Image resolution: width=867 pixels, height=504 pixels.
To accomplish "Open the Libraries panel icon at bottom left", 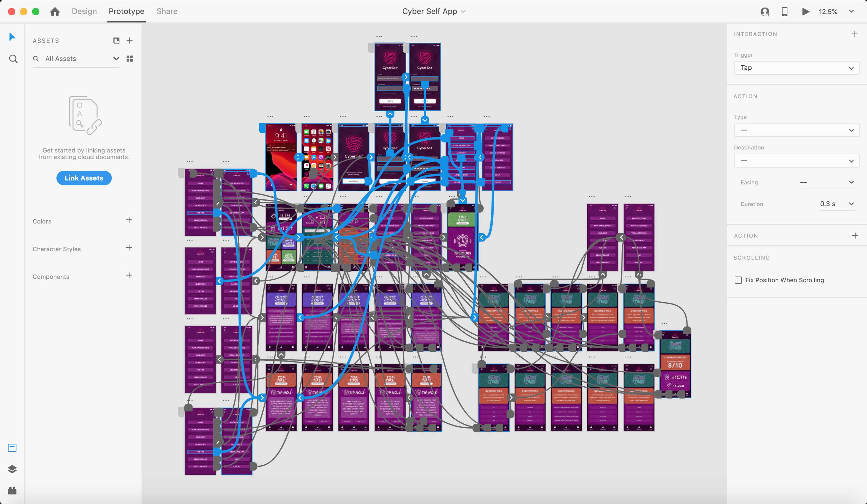I will tap(12, 448).
